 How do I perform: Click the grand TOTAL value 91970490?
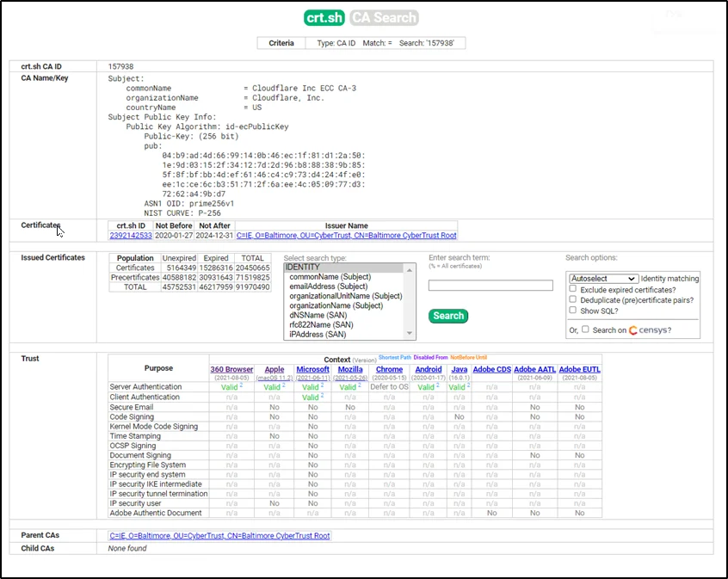(253, 287)
